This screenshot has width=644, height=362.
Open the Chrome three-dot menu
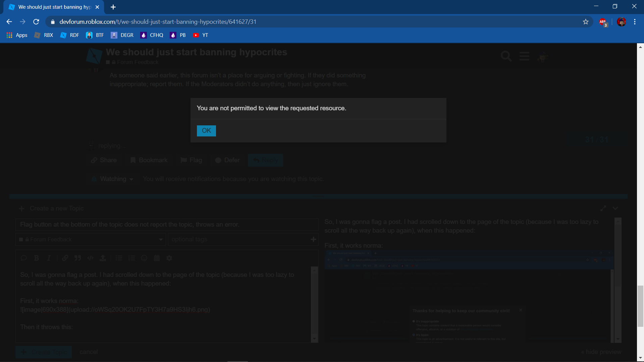[x=635, y=22]
